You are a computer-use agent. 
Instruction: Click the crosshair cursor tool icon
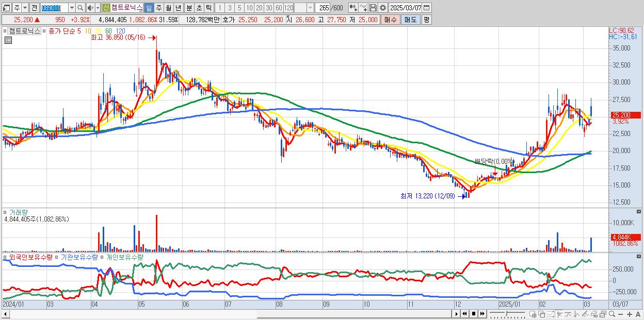click(x=560, y=314)
